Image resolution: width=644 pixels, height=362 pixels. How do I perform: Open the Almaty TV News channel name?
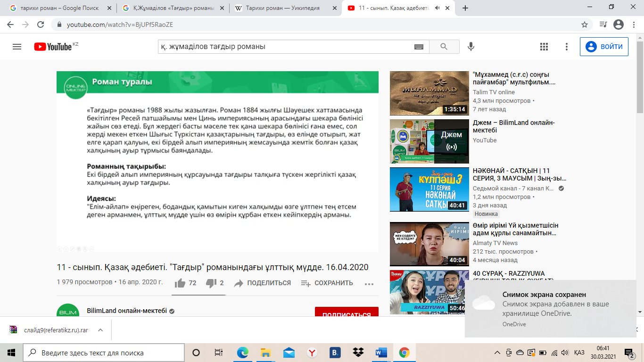coord(495,243)
